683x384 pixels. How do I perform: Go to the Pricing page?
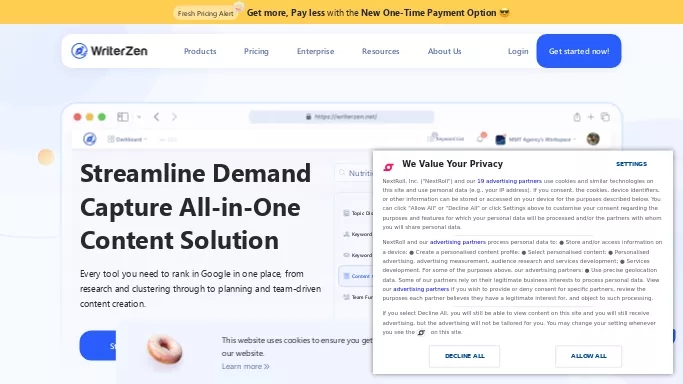click(x=256, y=51)
